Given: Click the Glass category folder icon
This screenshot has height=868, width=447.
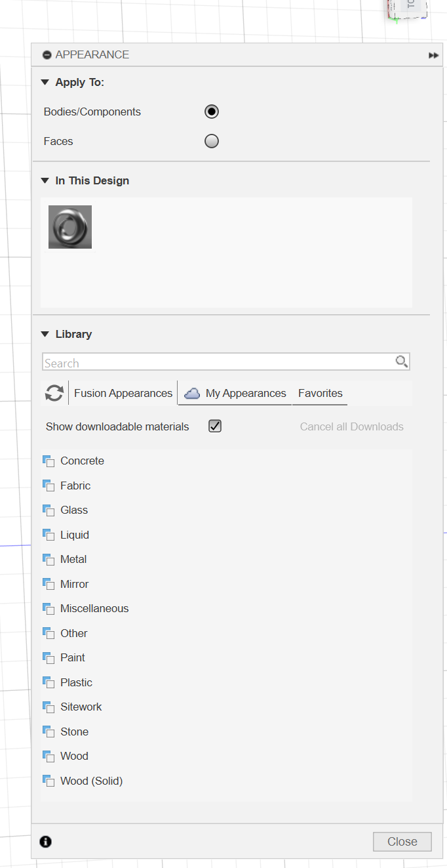Looking at the screenshot, I should tap(49, 510).
